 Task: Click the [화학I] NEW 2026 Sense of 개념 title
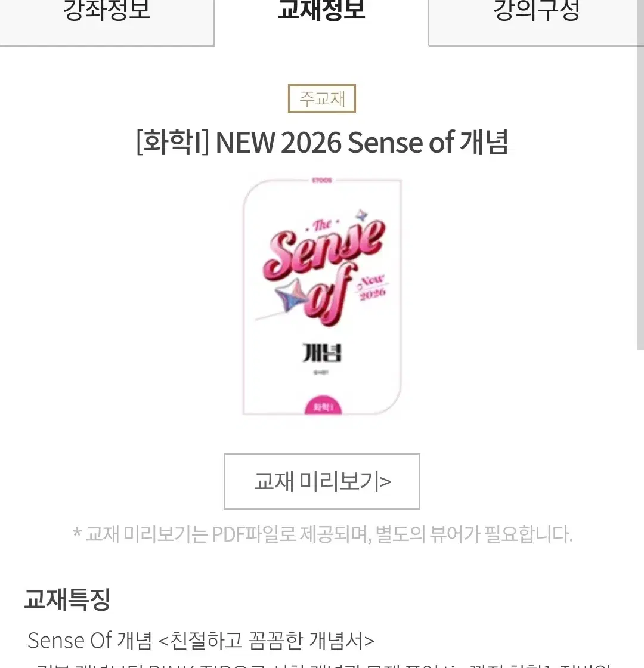pyautogui.click(x=322, y=142)
